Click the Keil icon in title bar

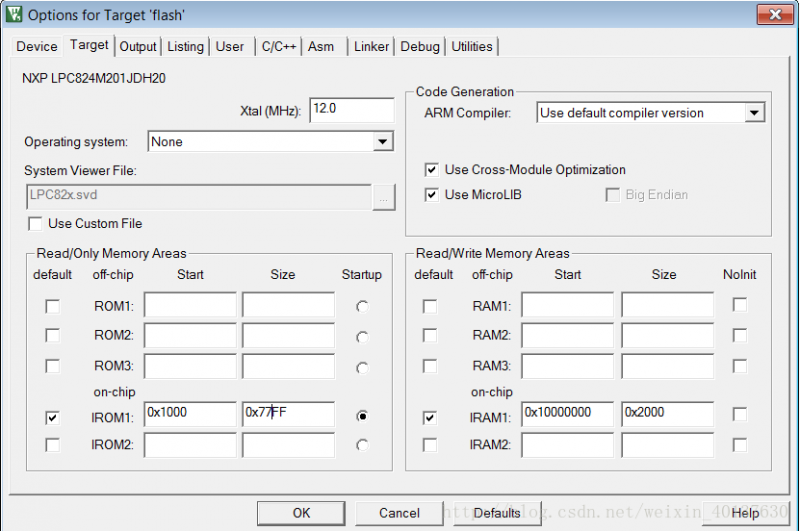pos(14,15)
